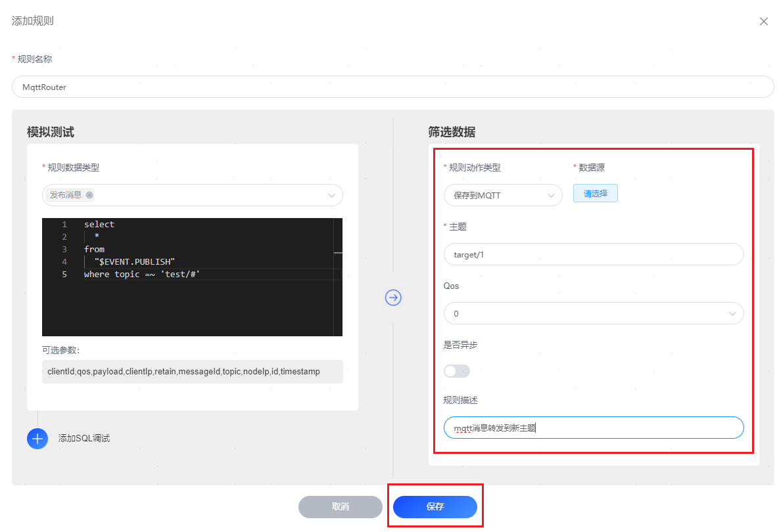The width and height of the screenshot is (779, 532).
Task: Click the 请选择 data source button
Action: tap(595, 193)
